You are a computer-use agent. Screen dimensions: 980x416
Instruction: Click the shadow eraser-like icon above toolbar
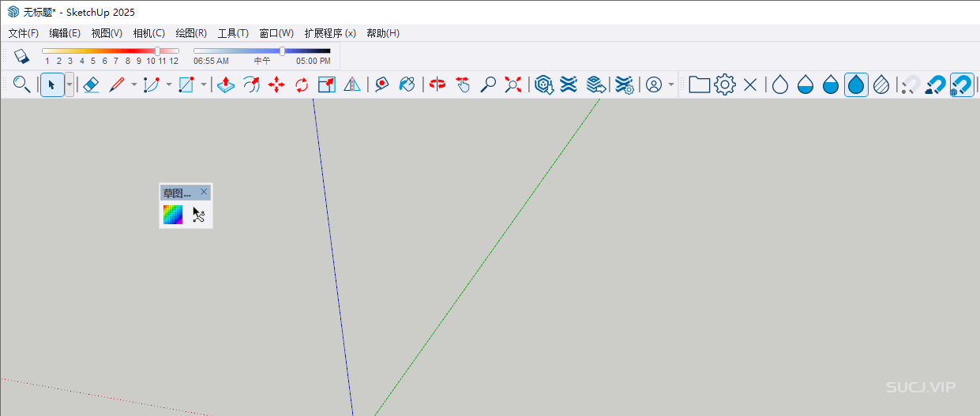(x=21, y=56)
